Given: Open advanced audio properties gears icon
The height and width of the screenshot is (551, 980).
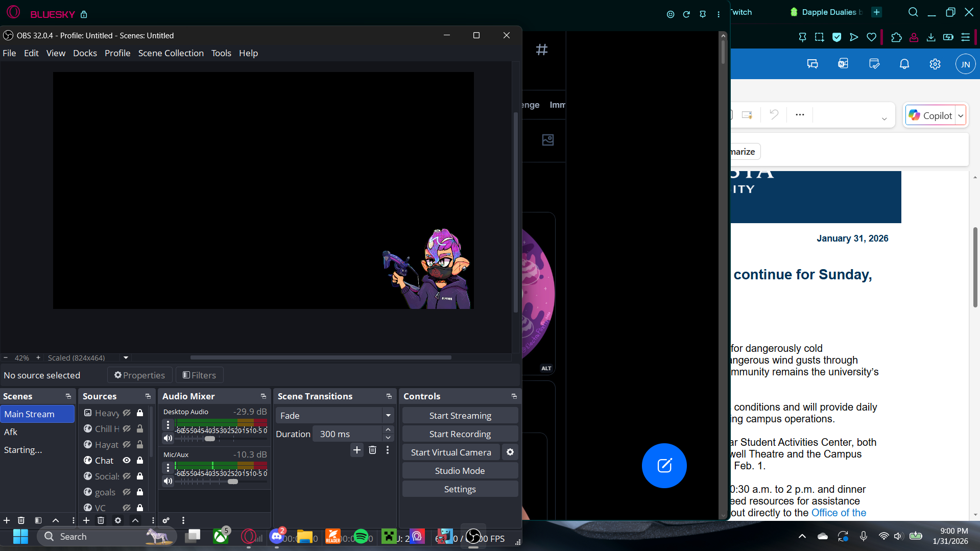Looking at the screenshot, I should point(166,520).
